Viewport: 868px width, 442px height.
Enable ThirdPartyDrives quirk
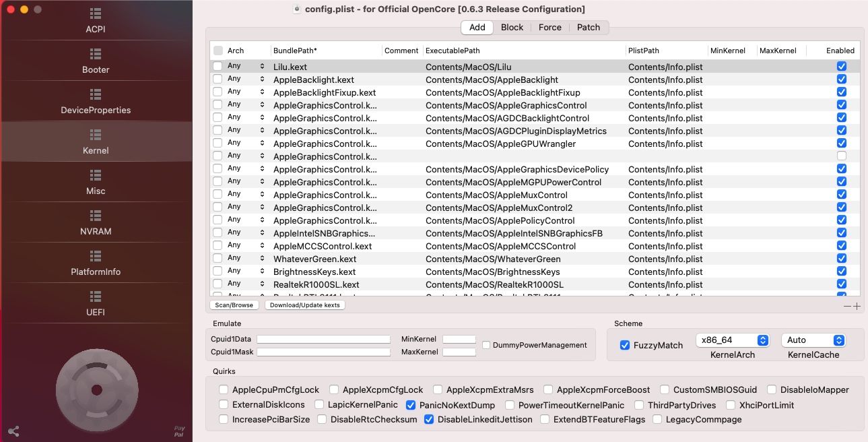click(x=638, y=405)
